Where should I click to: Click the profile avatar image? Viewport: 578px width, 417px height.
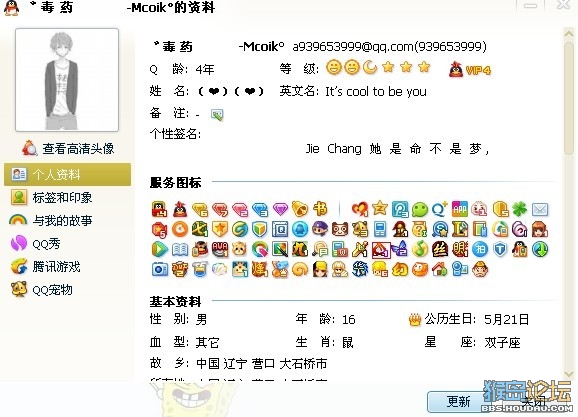(67, 80)
